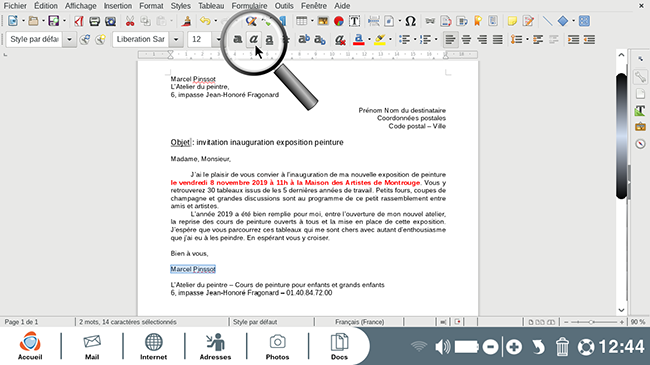Expand the New document dropdown arrow

pyautogui.click(x=23, y=21)
